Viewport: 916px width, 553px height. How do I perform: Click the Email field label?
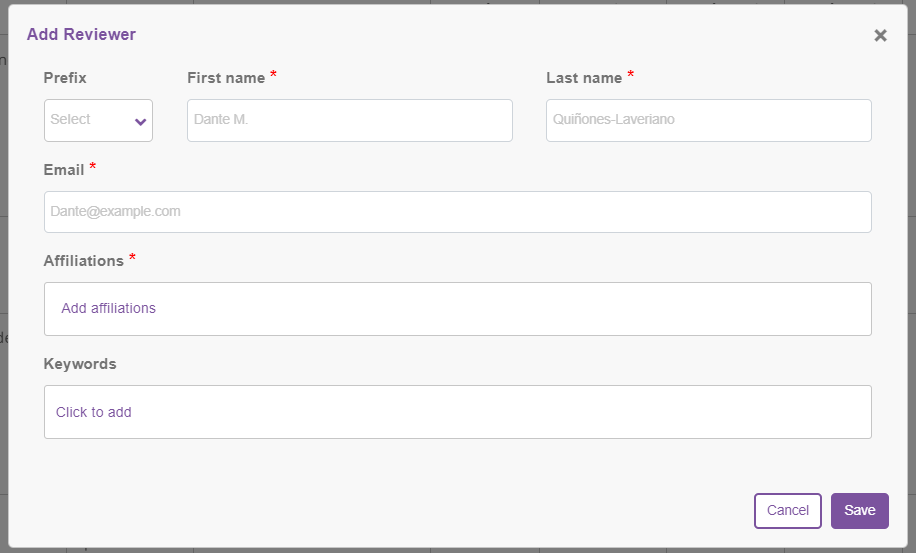[64, 170]
